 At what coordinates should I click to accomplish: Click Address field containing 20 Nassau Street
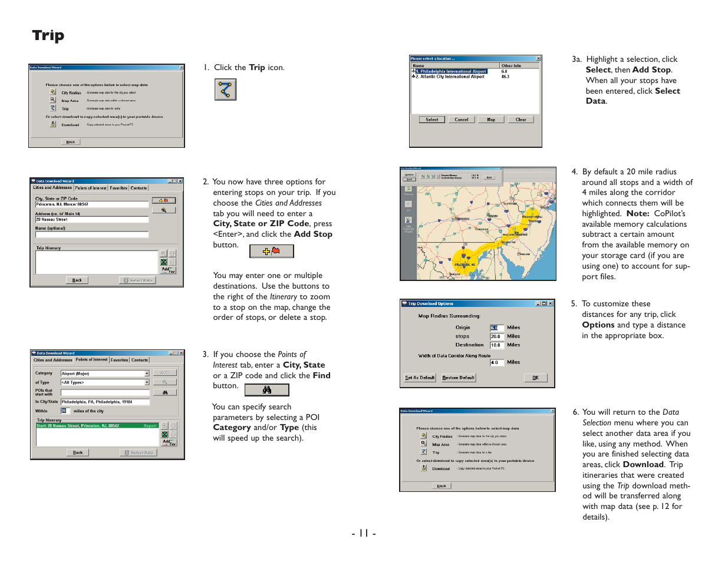coord(92,219)
